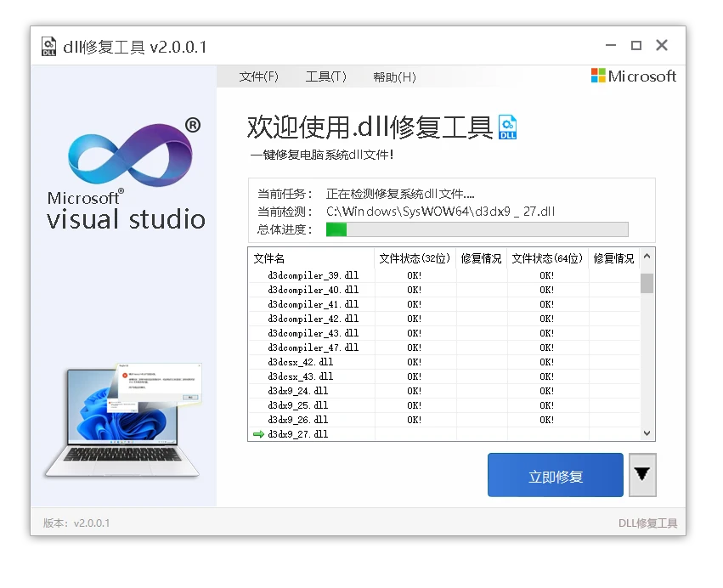
Task: Click the 文件名 column header
Action: 312,258
